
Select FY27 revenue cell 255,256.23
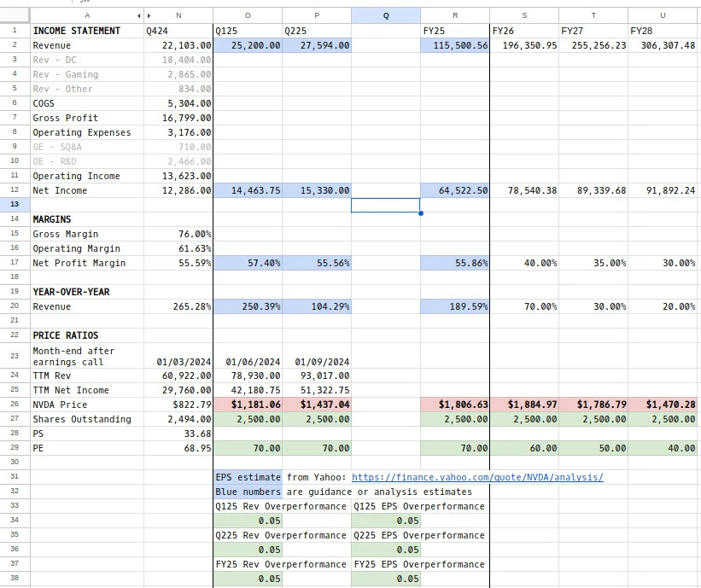tap(593, 45)
